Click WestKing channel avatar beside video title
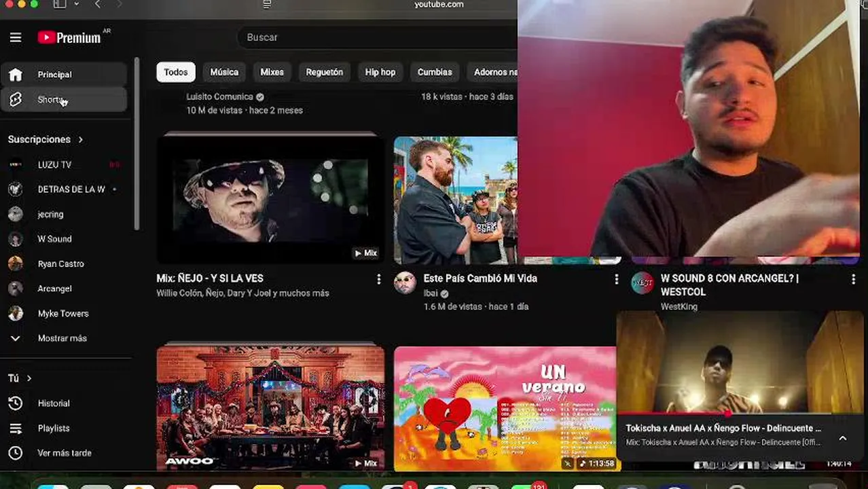The height and width of the screenshot is (489, 868). [642, 283]
